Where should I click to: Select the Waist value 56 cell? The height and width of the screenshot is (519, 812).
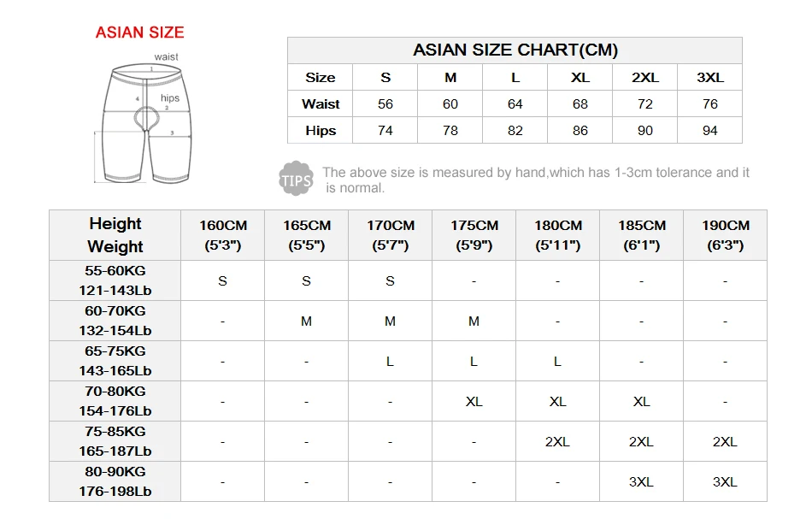[x=385, y=104]
